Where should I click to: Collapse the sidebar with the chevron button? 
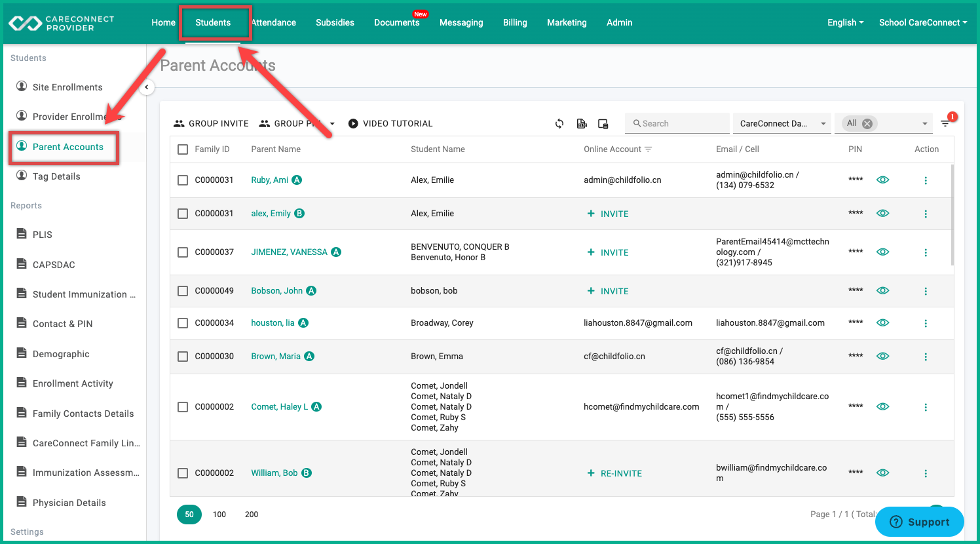pyautogui.click(x=147, y=87)
